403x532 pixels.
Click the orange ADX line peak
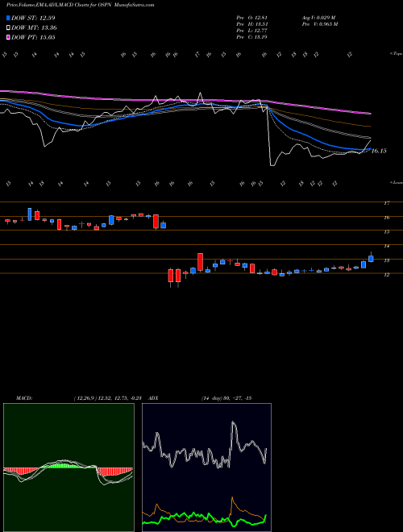[232, 498]
